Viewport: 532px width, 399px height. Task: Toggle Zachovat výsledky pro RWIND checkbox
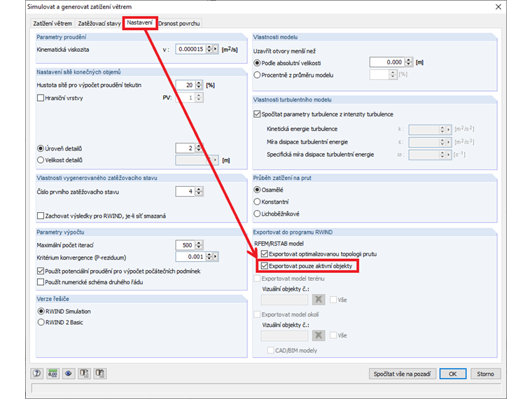[x=41, y=216]
